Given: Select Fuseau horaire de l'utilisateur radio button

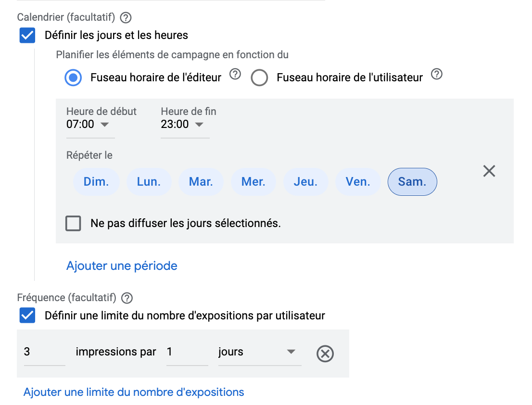Looking at the screenshot, I should (x=259, y=77).
